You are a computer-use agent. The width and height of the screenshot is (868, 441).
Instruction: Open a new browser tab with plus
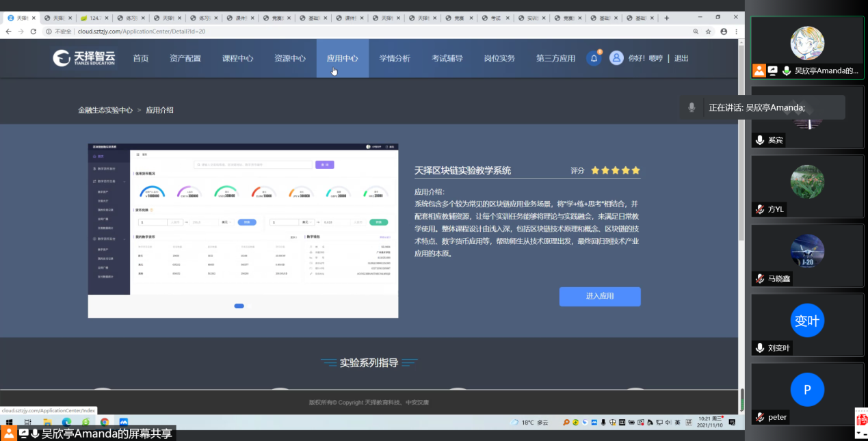coord(667,18)
